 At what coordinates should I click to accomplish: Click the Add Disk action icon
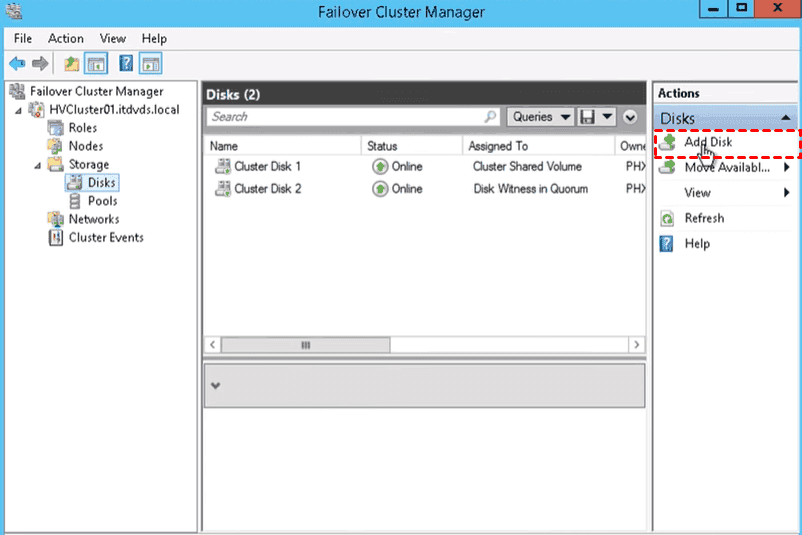click(x=667, y=143)
